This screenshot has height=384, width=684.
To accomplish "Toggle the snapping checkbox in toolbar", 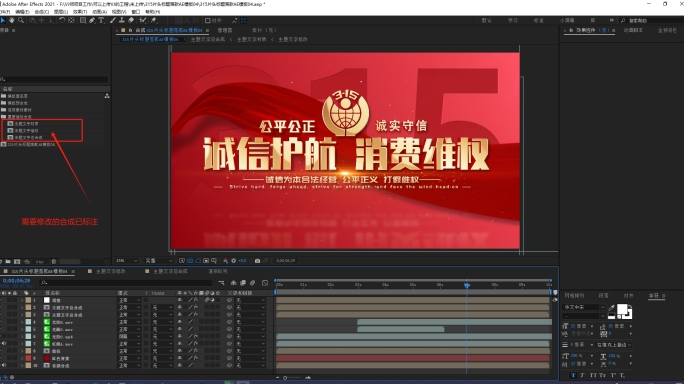I will click(208, 20).
